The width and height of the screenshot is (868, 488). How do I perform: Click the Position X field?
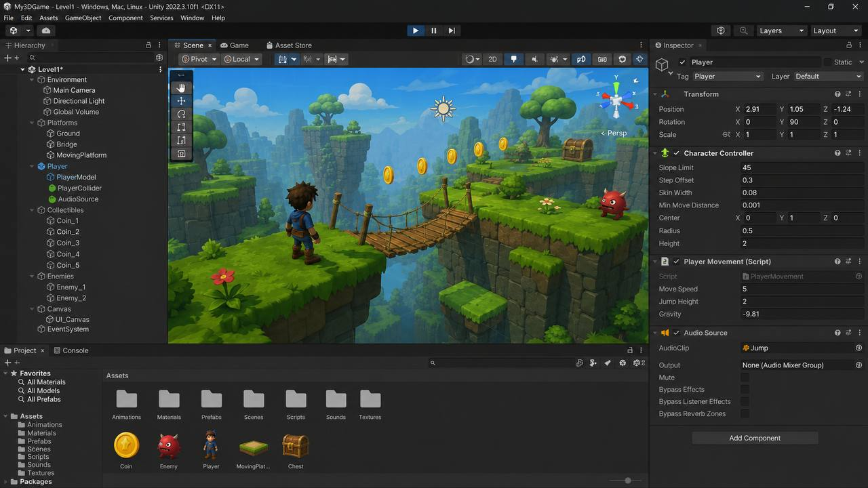[759, 109]
